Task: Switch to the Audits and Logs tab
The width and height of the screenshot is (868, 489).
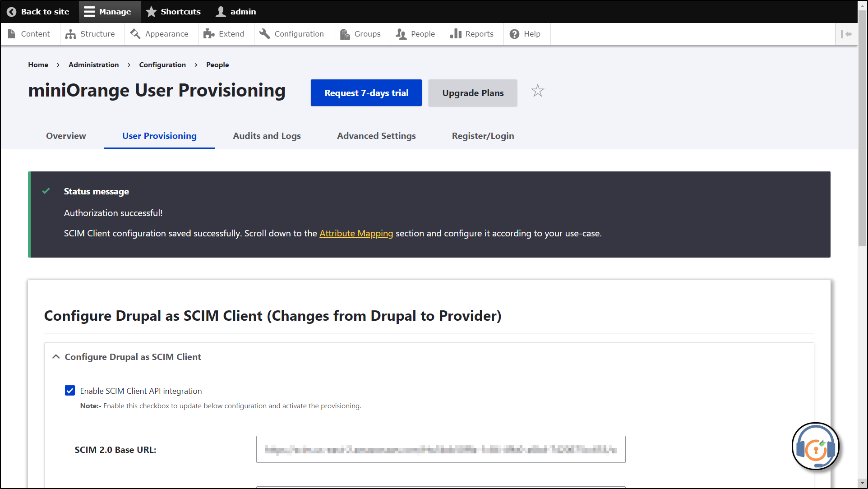Action: pyautogui.click(x=267, y=136)
